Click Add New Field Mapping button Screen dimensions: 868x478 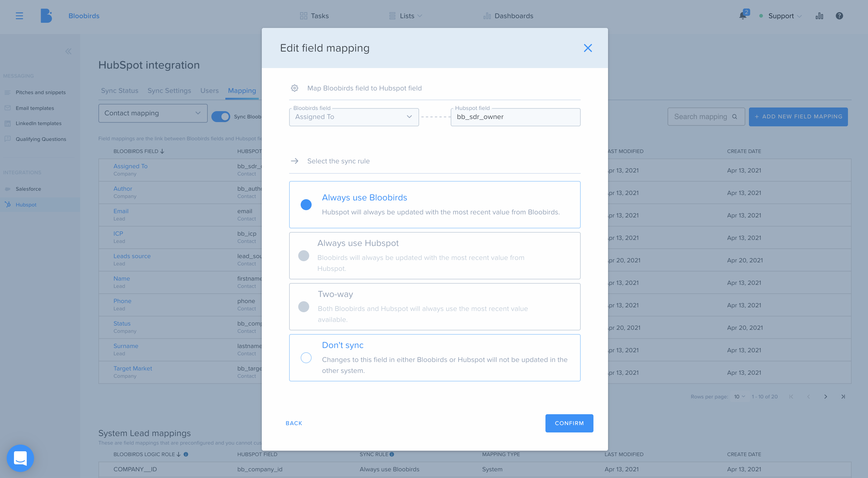click(x=798, y=117)
